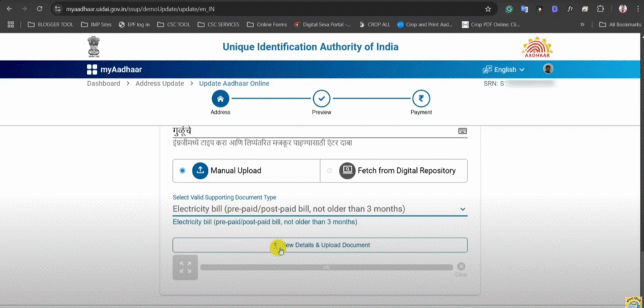Select Fetch from Digital Repository radio button
The image size is (644, 308).
[x=330, y=170]
